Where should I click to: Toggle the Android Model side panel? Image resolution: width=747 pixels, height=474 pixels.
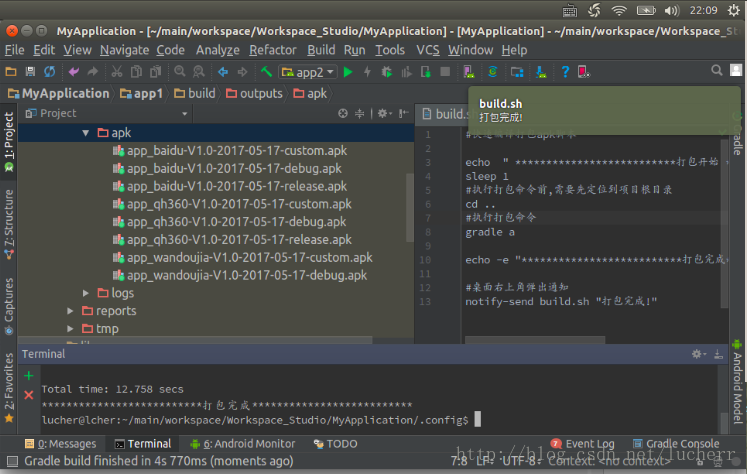[x=737, y=382]
